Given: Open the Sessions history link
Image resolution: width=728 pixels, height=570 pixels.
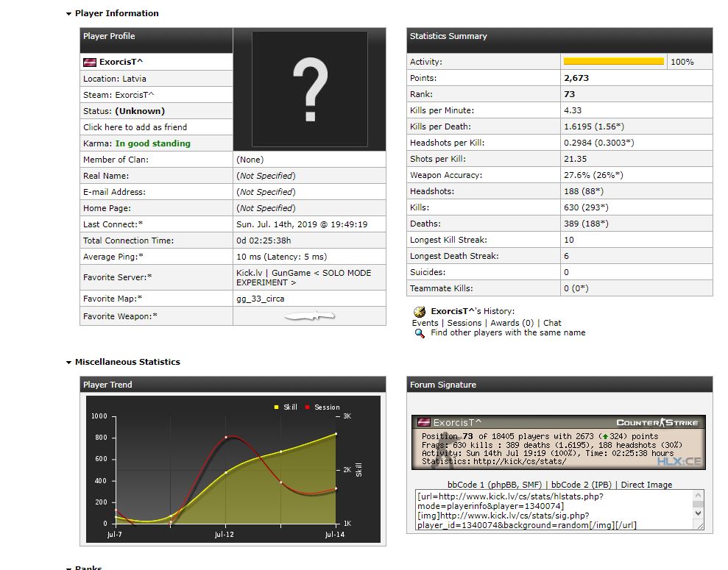Looking at the screenshot, I should pos(464,323).
